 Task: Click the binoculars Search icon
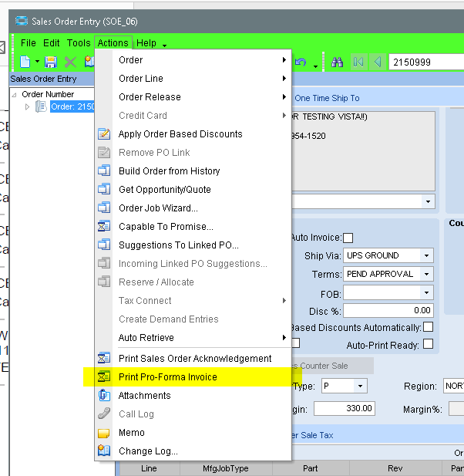(337, 62)
